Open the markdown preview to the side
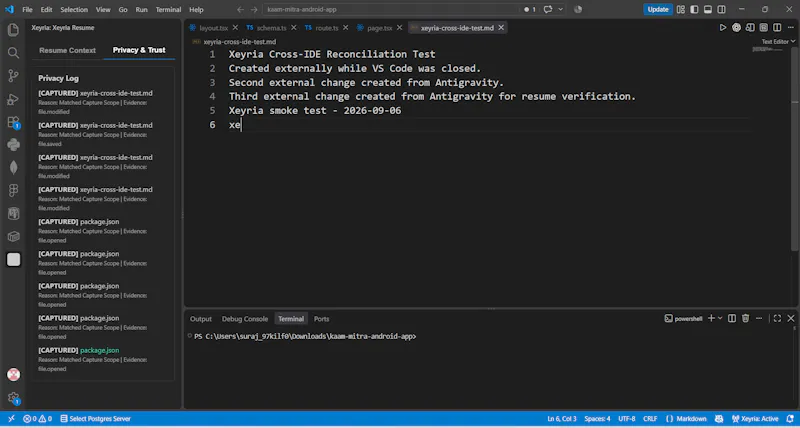 (x=750, y=28)
